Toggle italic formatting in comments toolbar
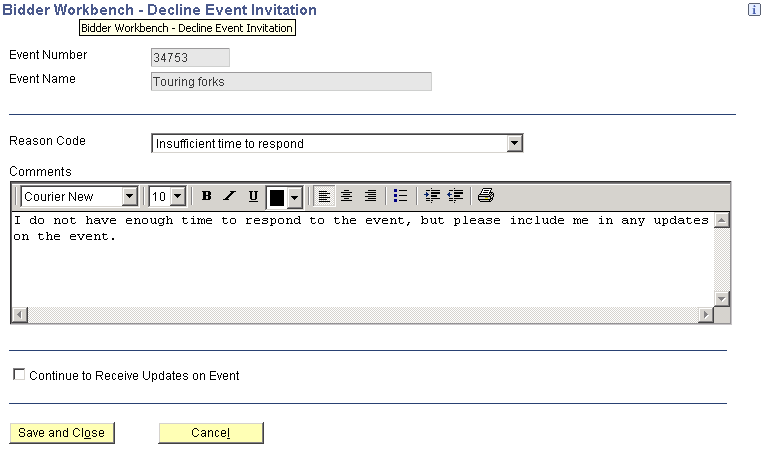The image size is (765, 449). 229,196
